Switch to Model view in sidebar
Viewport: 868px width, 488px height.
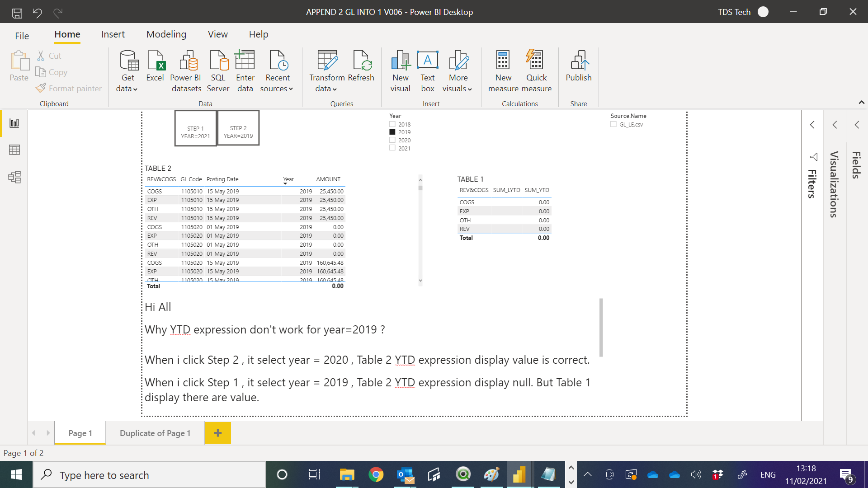pos(14,177)
